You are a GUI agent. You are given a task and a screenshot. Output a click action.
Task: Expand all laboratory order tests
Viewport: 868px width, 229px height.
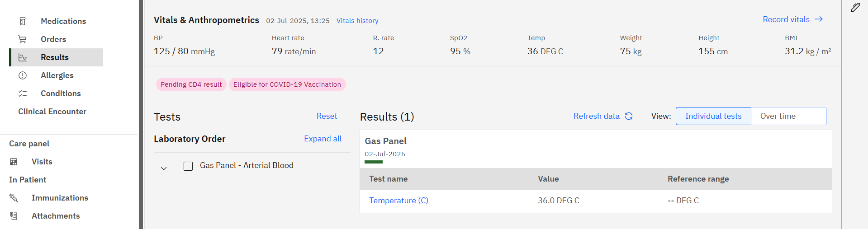click(323, 139)
